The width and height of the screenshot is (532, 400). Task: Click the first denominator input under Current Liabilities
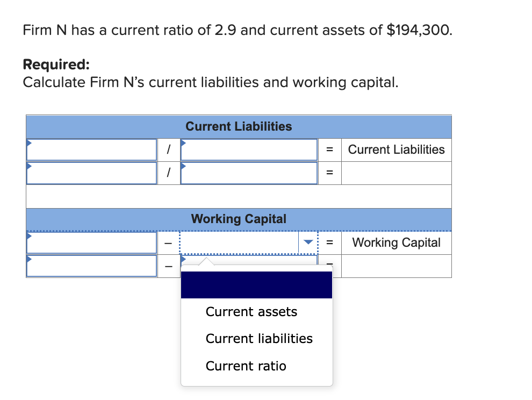click(249, 149)
